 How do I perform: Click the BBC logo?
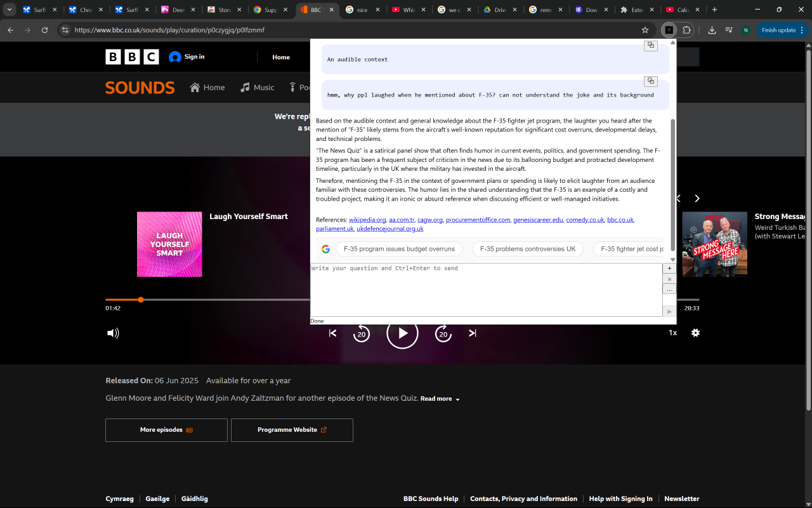[x=132, y=57]
